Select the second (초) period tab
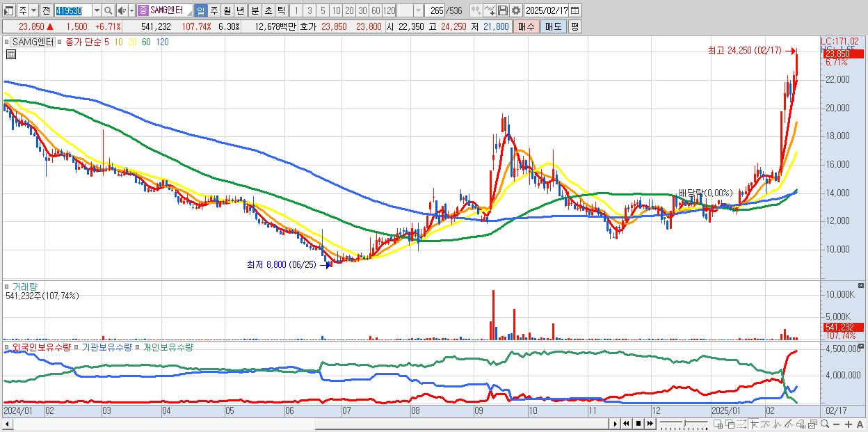This screenshot has width=868, height=432. click(x=268, y=10)
